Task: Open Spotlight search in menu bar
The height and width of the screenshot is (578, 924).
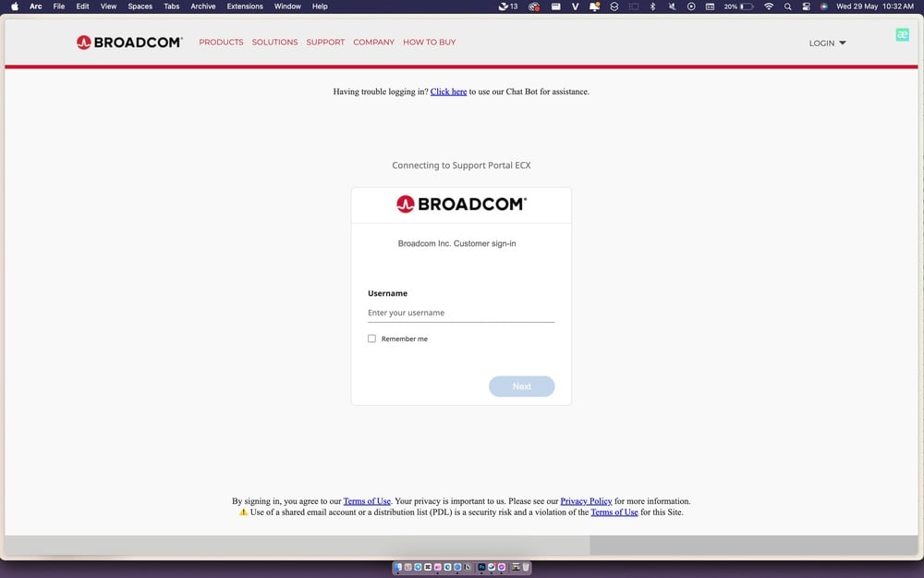Action: pyautogui.click(x=787, y=6)
